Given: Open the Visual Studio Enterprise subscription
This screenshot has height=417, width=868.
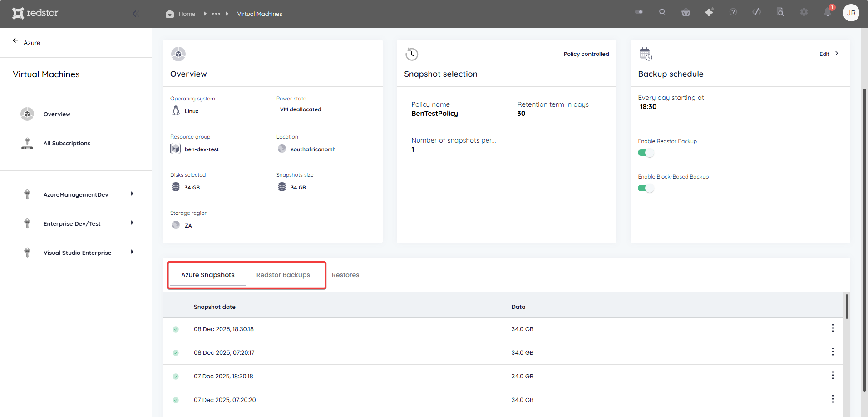Looking at the screenshot, I should (x=77, y=253).
